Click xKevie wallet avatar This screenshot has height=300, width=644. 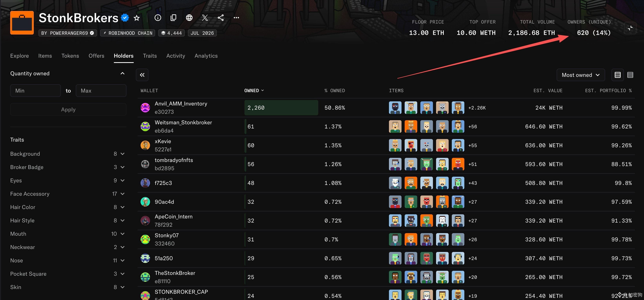click(x=145, y=145)
